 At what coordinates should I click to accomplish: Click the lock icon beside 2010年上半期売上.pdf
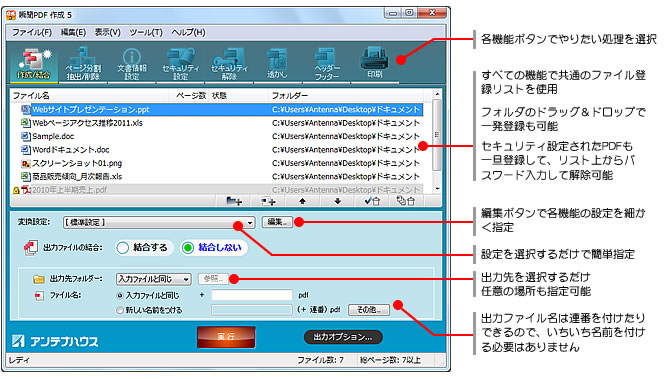pos(16,190)
